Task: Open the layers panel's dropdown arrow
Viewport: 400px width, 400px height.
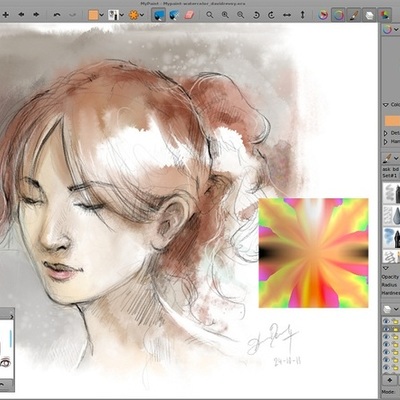Action: coord(396,310)
